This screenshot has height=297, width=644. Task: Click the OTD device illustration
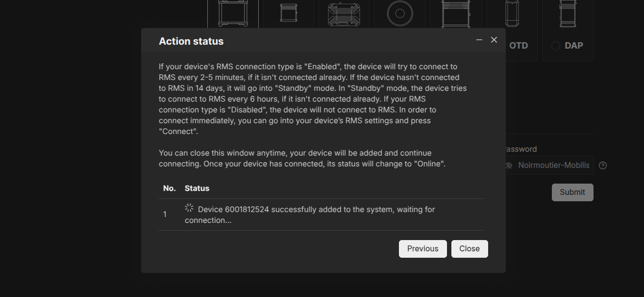tap(512, 14)
